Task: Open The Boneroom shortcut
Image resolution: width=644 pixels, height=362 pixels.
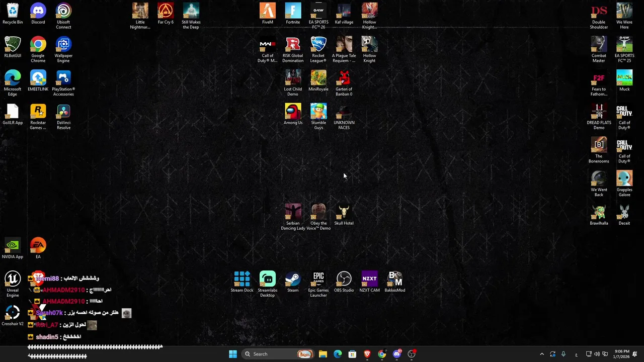Action: click(x=599, y=150)
